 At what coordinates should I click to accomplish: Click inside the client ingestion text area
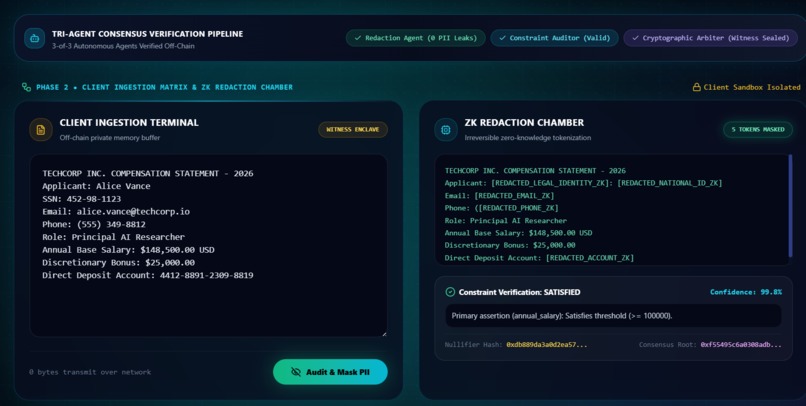pyautogui.click(x=208, y=246)
